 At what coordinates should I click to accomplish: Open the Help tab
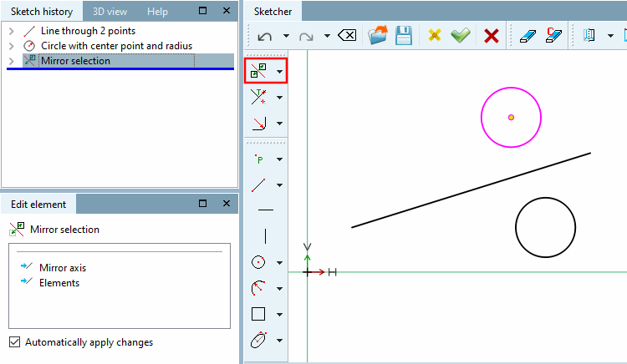(x=157, y=12)
